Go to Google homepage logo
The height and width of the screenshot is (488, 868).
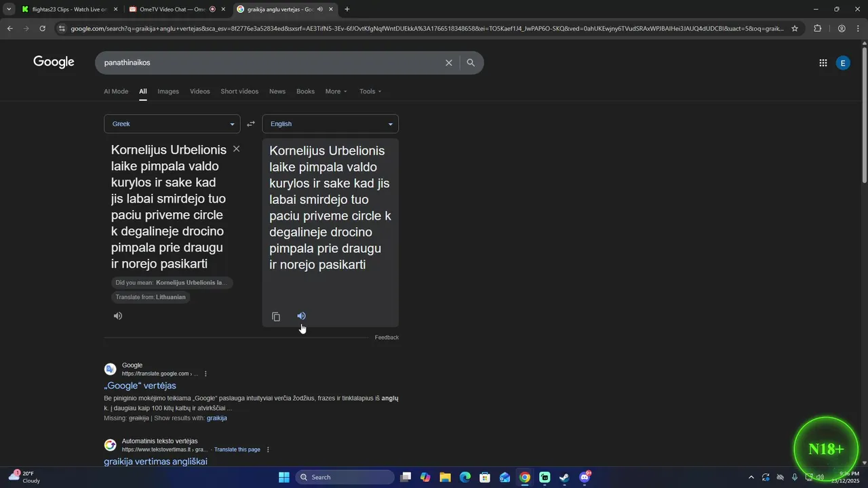(54, 62)
